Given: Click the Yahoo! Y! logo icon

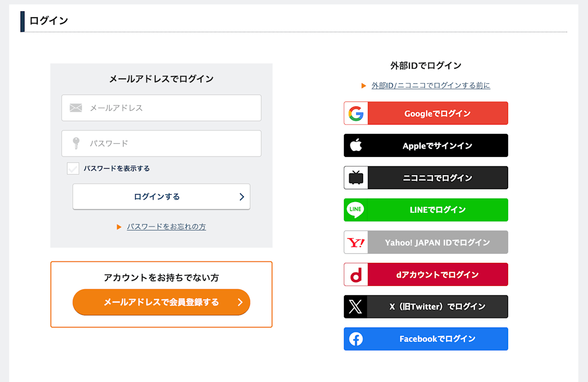Looking at the screenshot, I should tap(356, 242).
